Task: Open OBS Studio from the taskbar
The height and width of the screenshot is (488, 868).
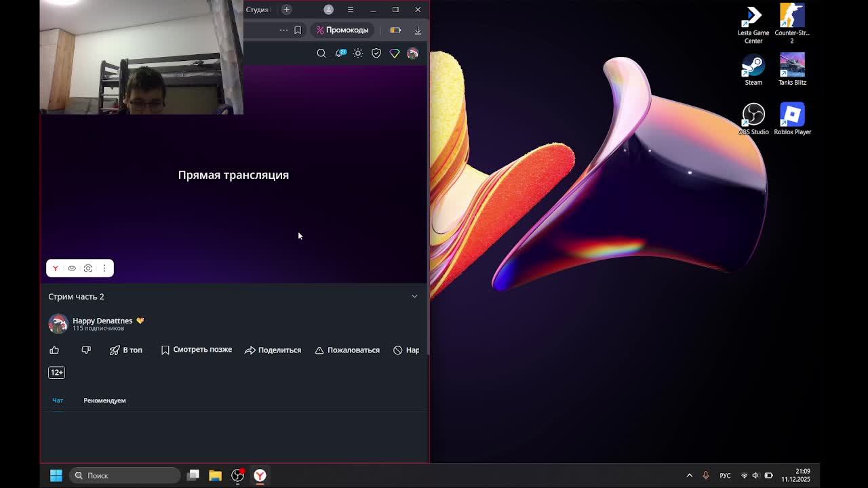Action: (x=238, y=475)
